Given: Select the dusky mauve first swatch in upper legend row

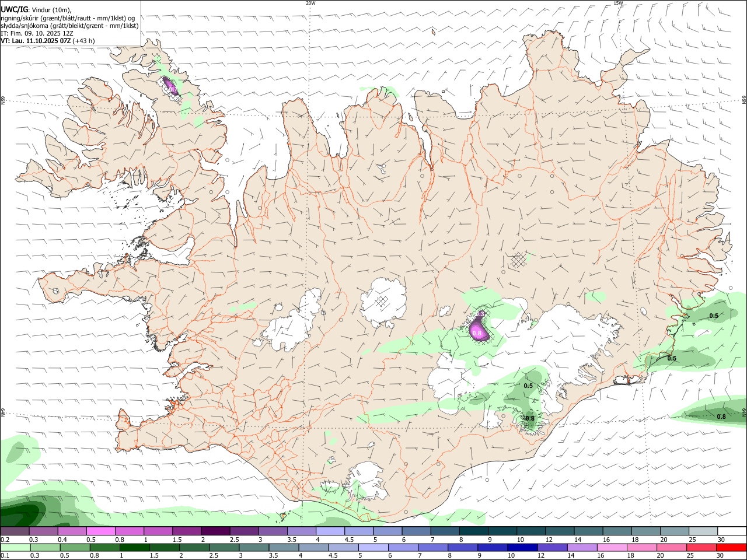Looking at the screenshot, I should (15, 531).
